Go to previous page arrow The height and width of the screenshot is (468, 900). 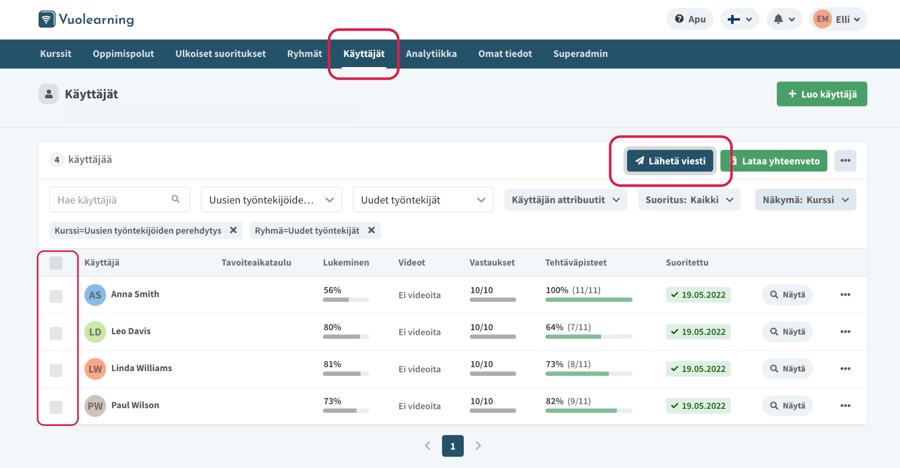428,446
